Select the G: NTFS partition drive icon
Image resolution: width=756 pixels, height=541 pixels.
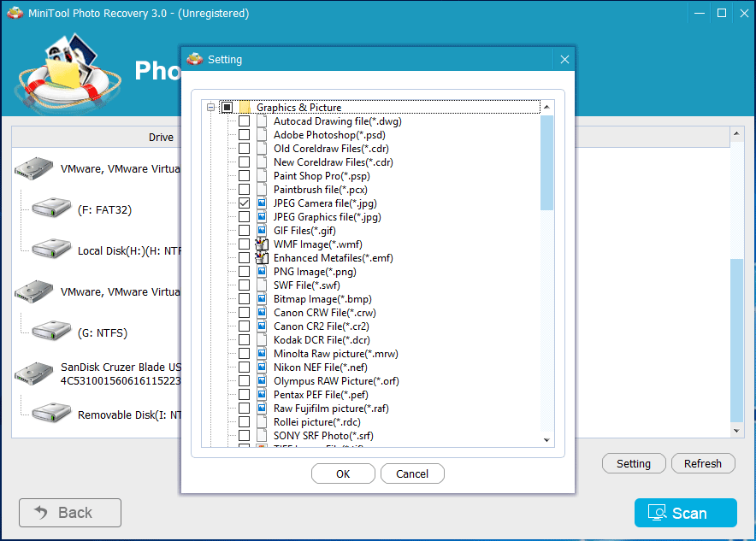[51, 331]
